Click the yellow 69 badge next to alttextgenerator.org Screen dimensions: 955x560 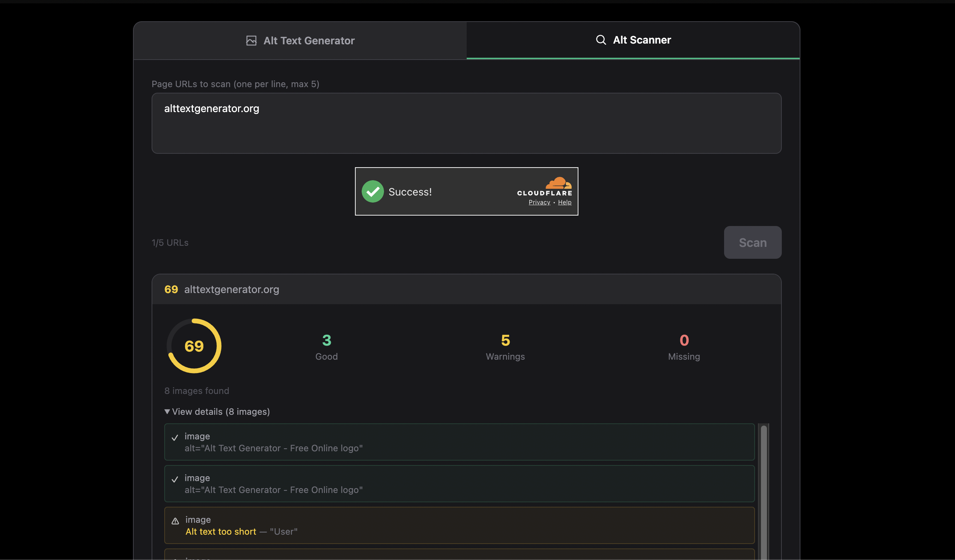click(171, 289)
